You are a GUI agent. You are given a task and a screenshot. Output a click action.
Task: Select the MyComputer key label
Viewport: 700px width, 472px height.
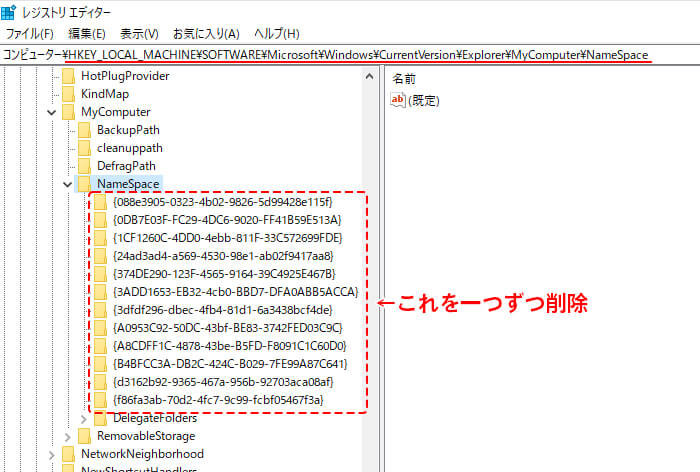[116, 112]
